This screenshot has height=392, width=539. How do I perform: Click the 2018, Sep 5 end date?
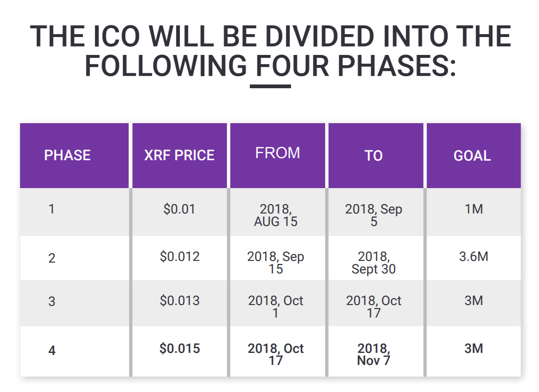tap(374, 215)
